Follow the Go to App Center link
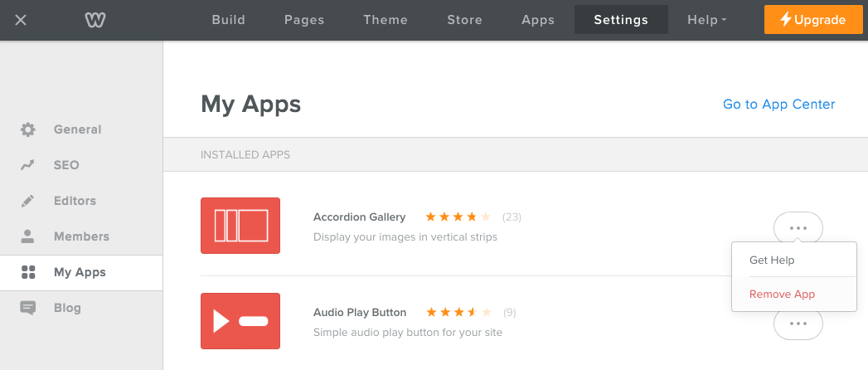 (x=778, y=105)
